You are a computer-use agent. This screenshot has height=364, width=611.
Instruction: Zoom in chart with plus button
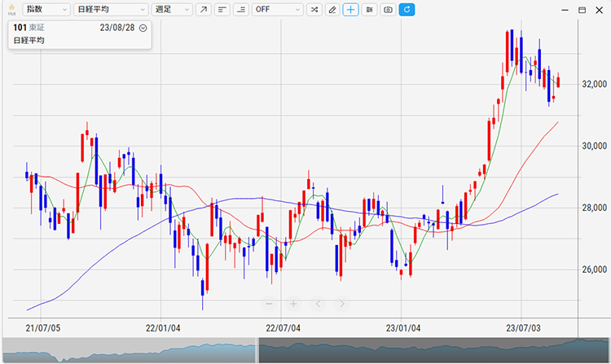point(293,304)
